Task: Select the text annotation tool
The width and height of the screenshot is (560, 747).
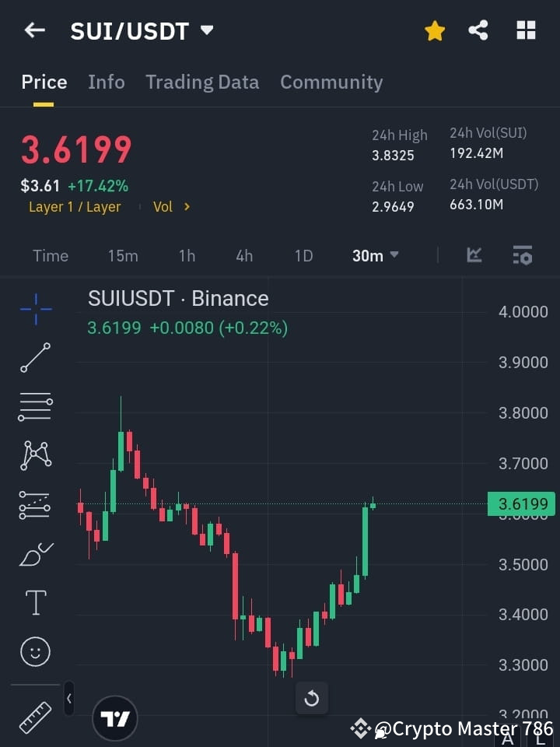Action: click(36, 602)
